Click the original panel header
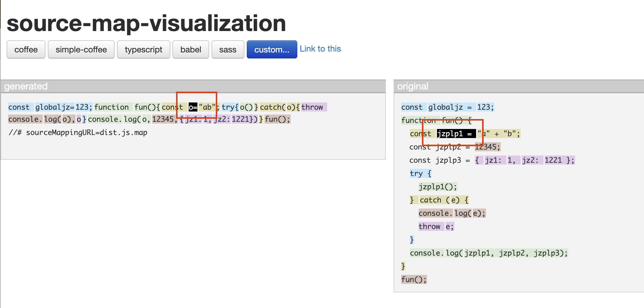644x308 pixels. 519,86
